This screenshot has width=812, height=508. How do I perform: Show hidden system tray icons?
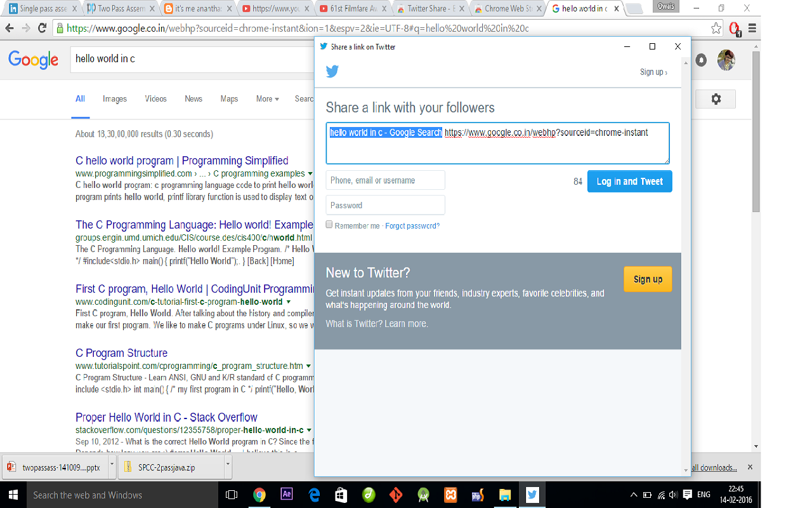point(634,495)
